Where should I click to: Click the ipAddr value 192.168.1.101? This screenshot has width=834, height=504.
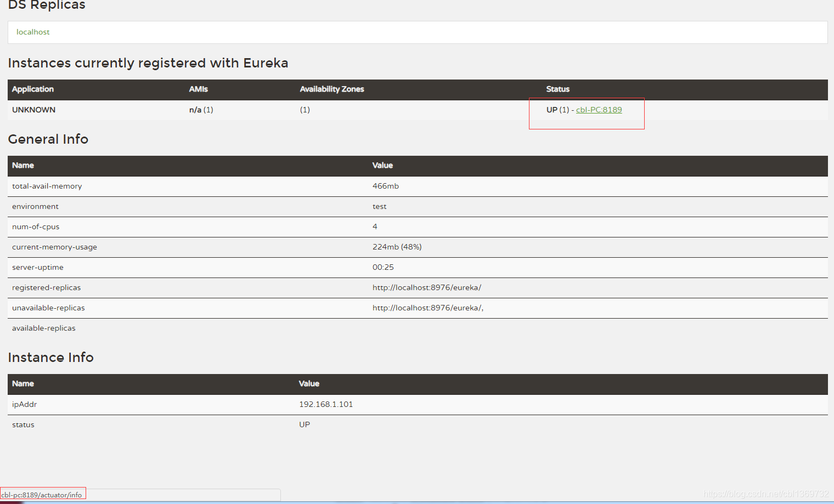click(x=326, y=405)
